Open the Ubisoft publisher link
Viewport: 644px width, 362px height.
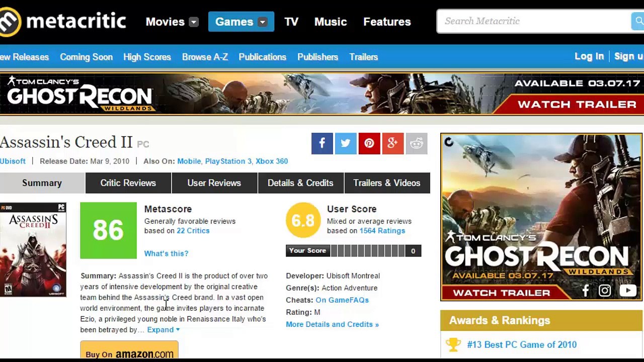pyautogui.click(x=13, y=161)
